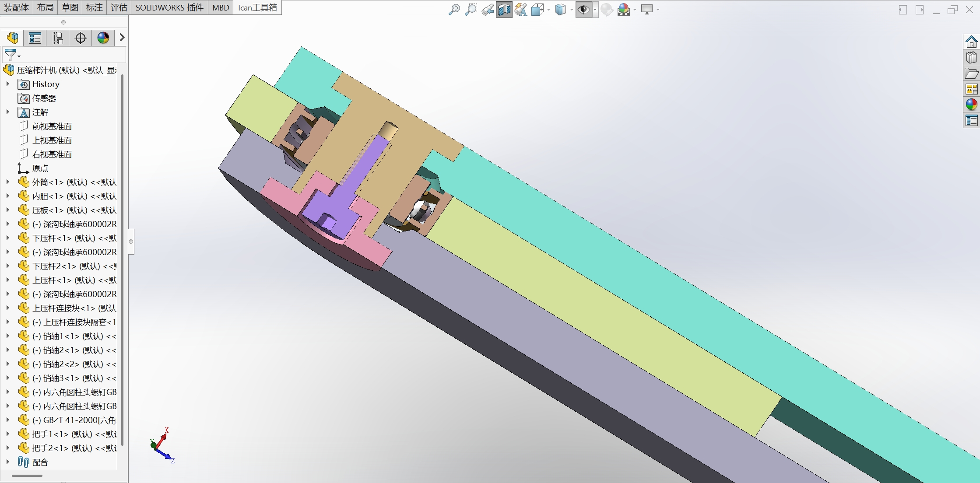Viewport: 980px width, 483px height.
Task: Select the 下压杆2<1> component
Action: 67,266
